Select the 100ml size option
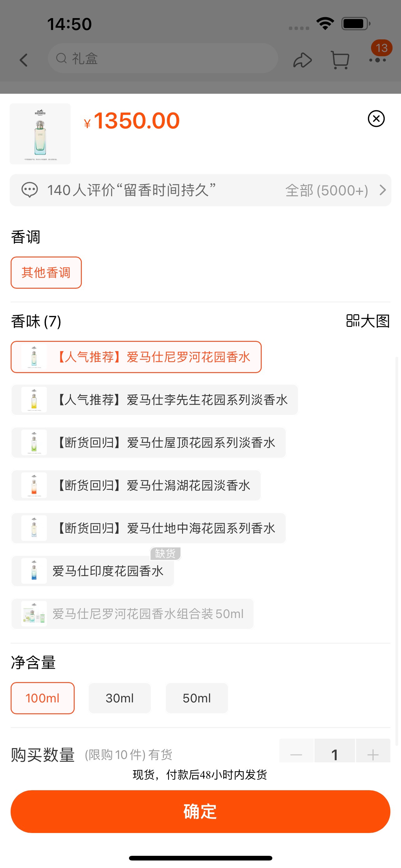Image resolution: width=401 pixels, height=868 pixels. [x=43, y=698]
